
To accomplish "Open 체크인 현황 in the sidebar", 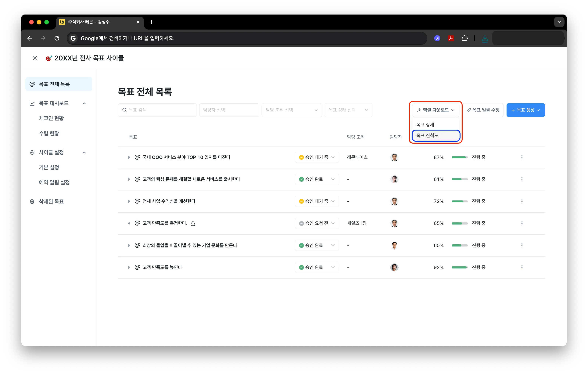I will tap(51, 118).
